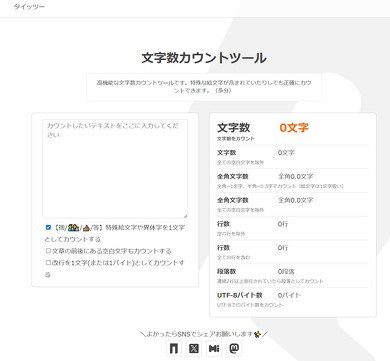Screen dimensions: 390x361
Task: Grab the text area resize handle corner
Action: click(185, 216)
